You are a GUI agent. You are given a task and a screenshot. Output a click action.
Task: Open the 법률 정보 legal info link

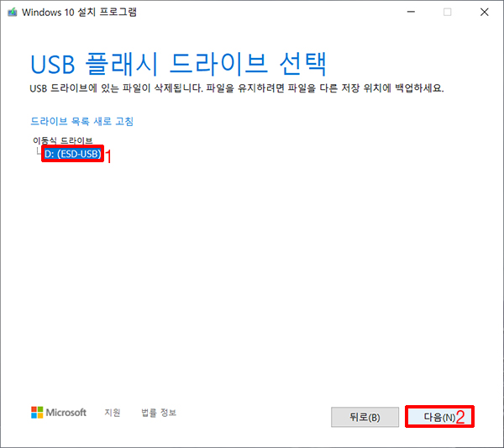159,413
